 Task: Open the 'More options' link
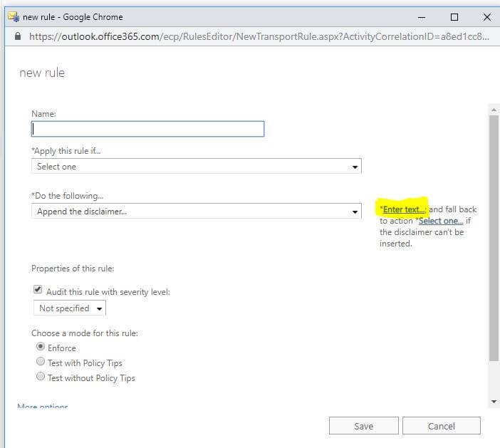click(x=43, y=407)
